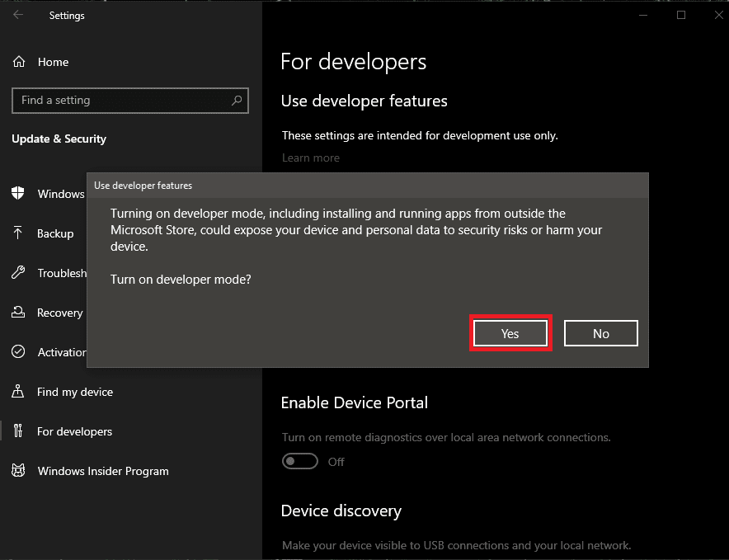Viewport: 729px width, 560px height.
Task: Click Yes to enable developer mode
Action: click(510, 333)
